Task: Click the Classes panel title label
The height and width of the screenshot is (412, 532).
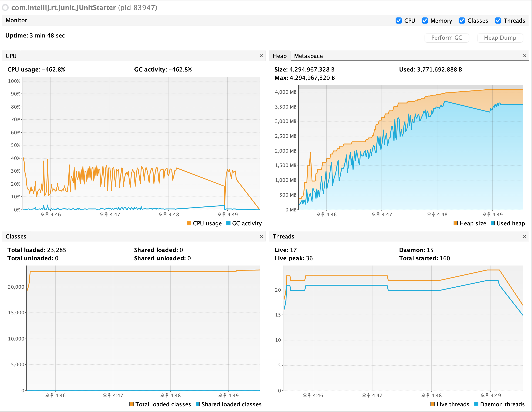Action: point(16,236)
